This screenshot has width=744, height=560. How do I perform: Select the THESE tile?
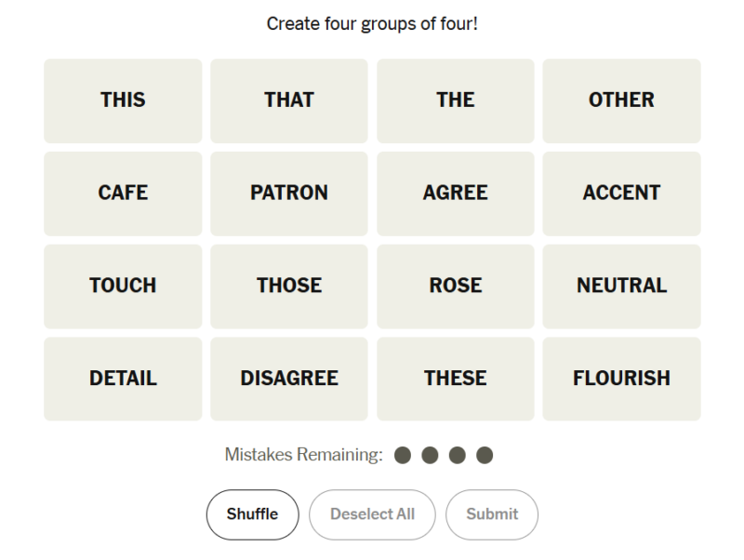coord(456,379)
